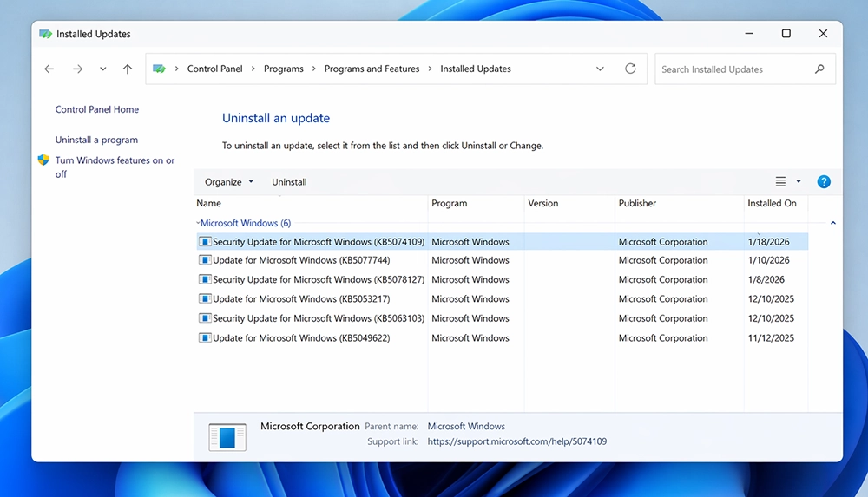
Task: Open the Organize menu
Action: pos(228,182)
